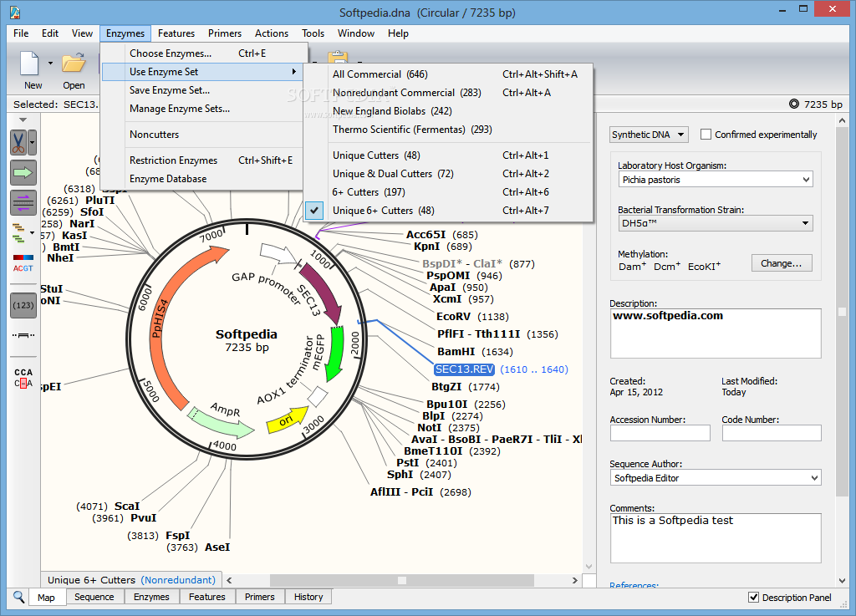
Task: Open the dropdown beside scissors icon
Action: pyautogui.click(x=33, y=143)
